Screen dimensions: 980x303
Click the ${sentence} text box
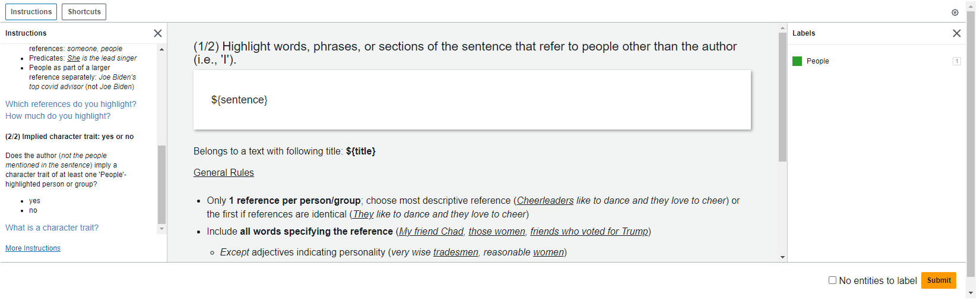point(472,100)
